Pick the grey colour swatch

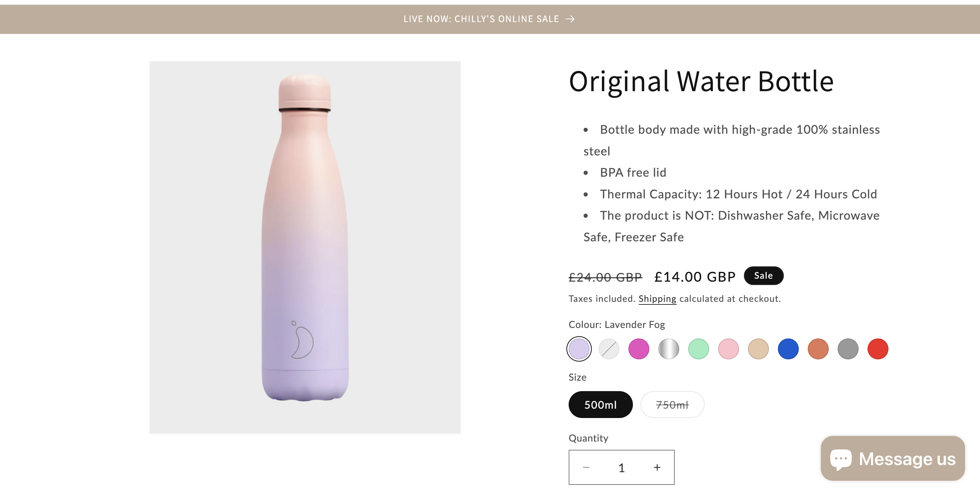coord(848,349)
